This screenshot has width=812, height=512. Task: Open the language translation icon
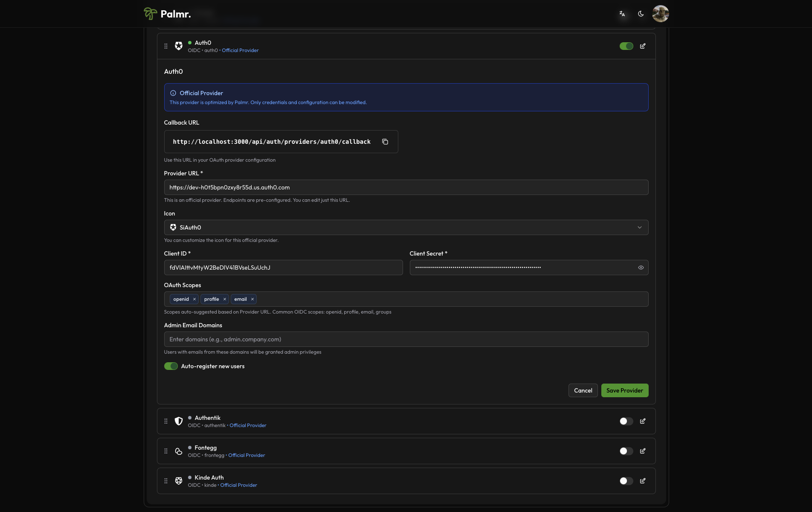622,14
